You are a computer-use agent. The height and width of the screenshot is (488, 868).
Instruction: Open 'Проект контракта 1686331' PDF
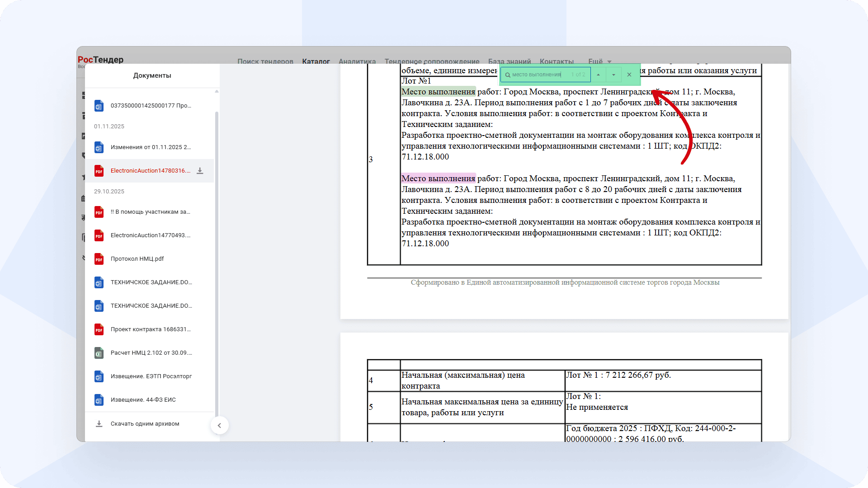coord(150,329)
